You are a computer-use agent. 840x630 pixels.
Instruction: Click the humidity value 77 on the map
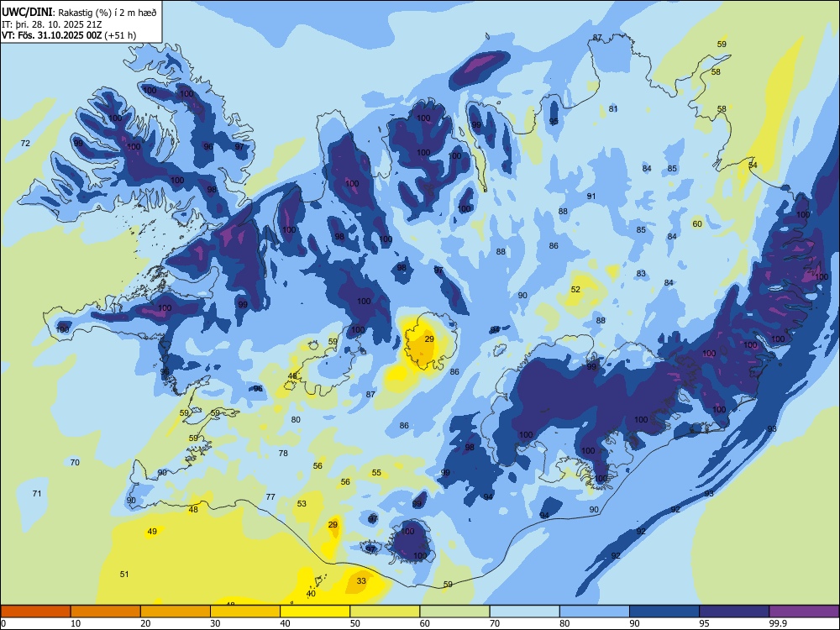270,496
